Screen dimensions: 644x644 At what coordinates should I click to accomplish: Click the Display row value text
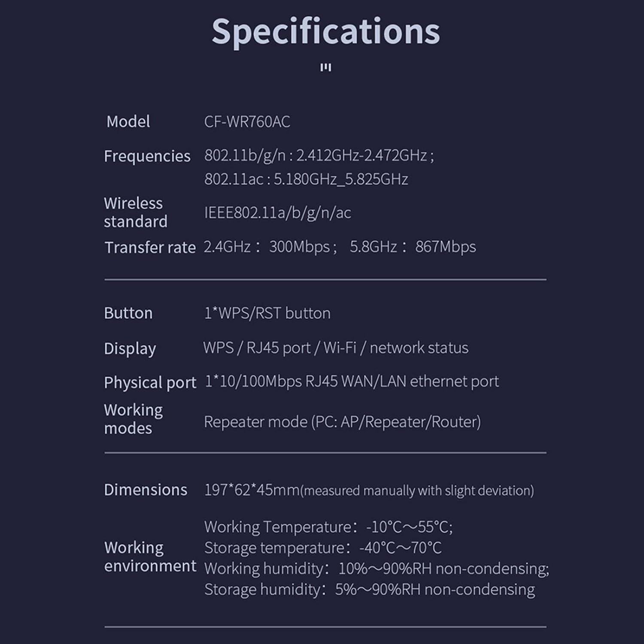tap(335, 348)
